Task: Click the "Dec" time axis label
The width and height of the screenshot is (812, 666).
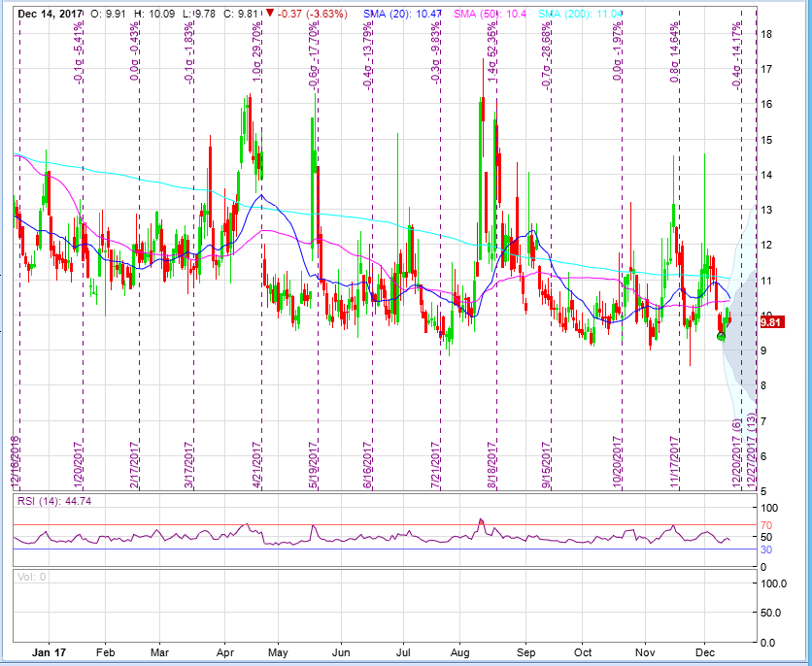Action: [705, 652]
